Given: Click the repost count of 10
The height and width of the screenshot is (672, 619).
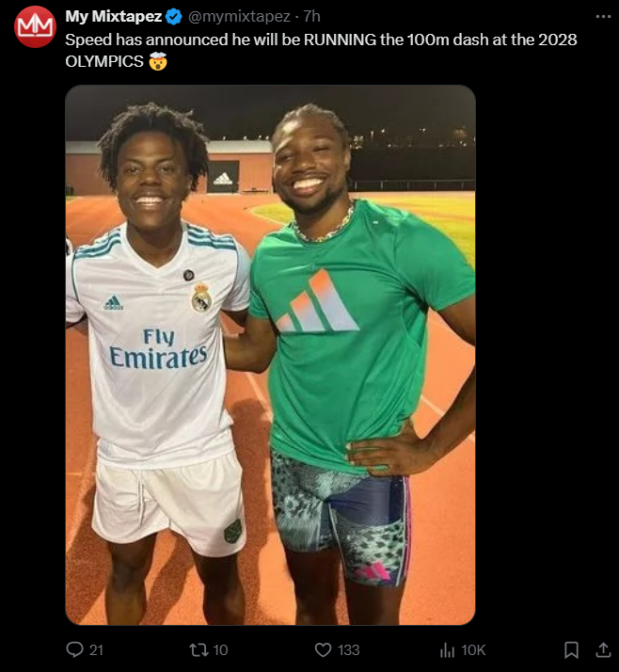Looking at the screenshot, I should (x=220, y=649).
